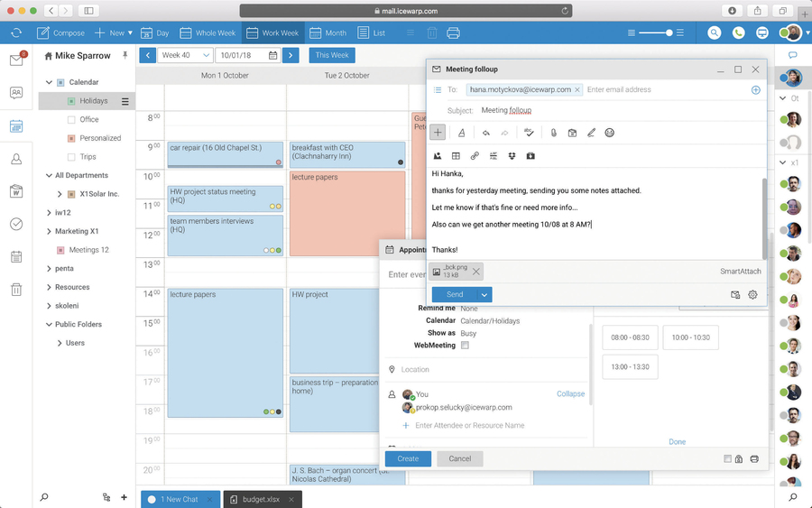The height and width of the screenshot is (508, 812).
Task: Insert a table into the email
Action: click(456, 156)
